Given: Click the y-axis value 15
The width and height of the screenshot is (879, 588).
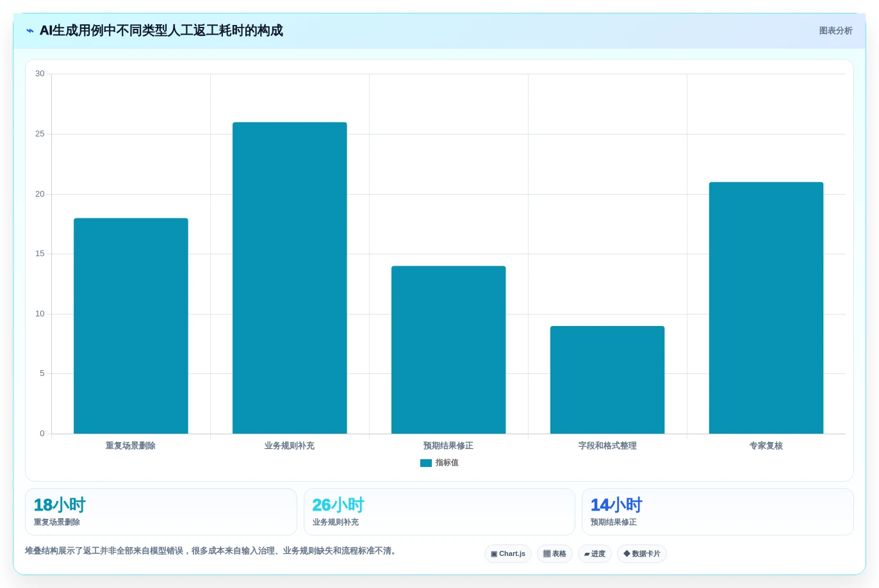Looking at the screenshot, I should pos(40,254).
